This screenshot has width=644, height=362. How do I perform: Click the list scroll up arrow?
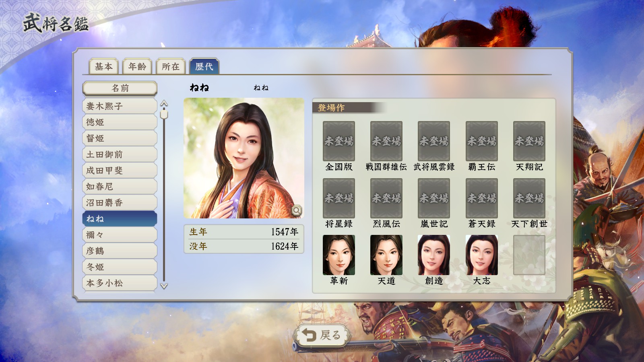click(x=164, y=103)
